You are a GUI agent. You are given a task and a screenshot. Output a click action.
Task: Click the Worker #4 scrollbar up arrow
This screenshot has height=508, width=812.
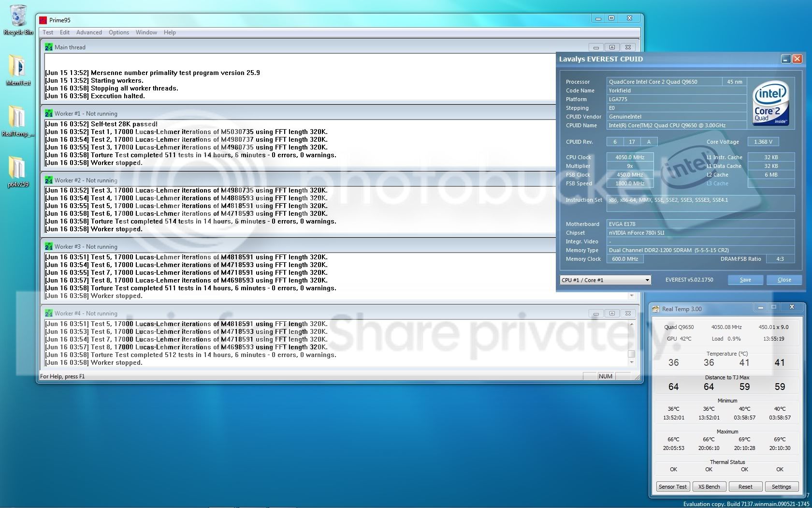pyautogui.click(x=631, y=324)
